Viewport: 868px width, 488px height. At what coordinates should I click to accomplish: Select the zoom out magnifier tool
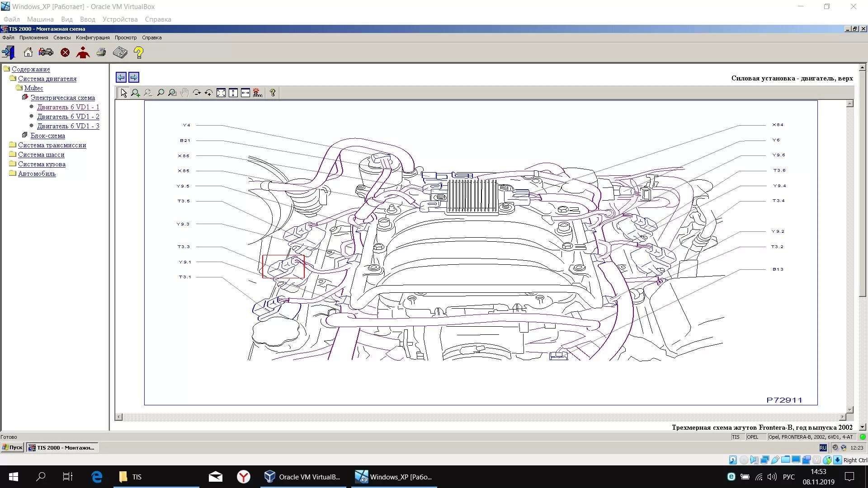tap(148, 93)
